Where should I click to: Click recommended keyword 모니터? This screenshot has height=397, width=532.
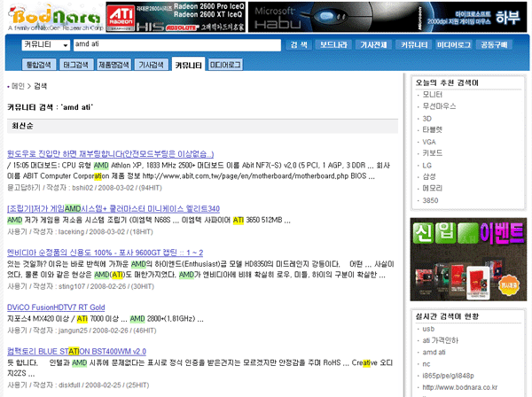click(x=433, y=95)
